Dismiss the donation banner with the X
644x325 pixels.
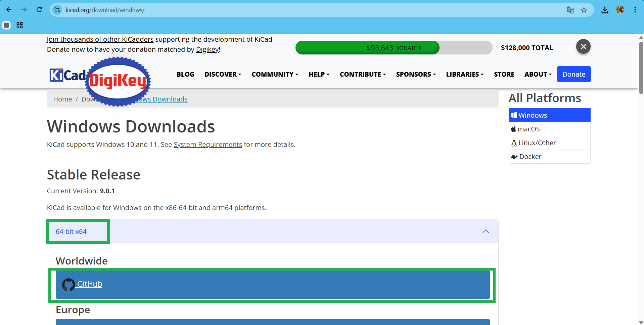(583, 46)
